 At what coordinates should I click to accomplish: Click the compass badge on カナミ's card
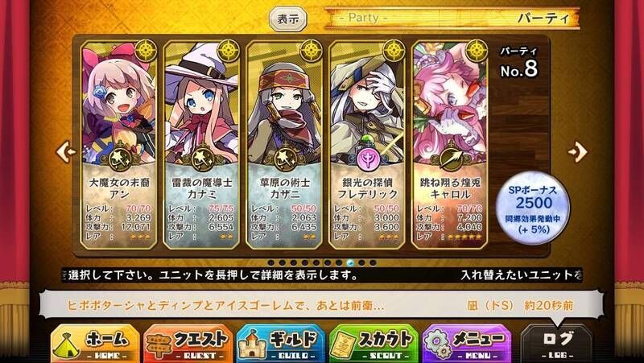pyautogui.click(x=229, y=51)
